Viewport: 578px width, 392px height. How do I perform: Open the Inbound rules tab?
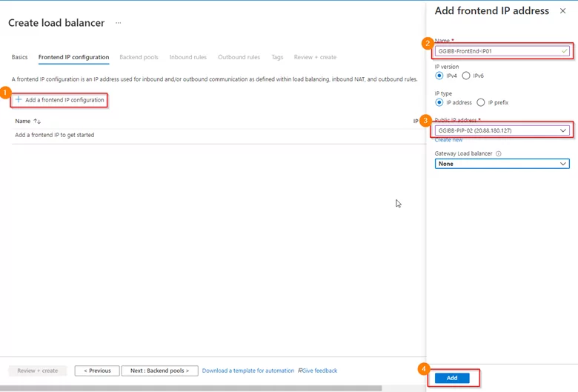188,57
